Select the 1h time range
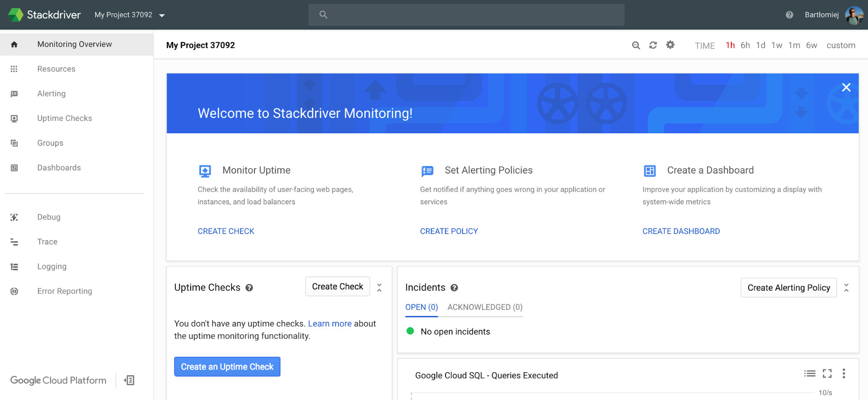 coord(730,45)
